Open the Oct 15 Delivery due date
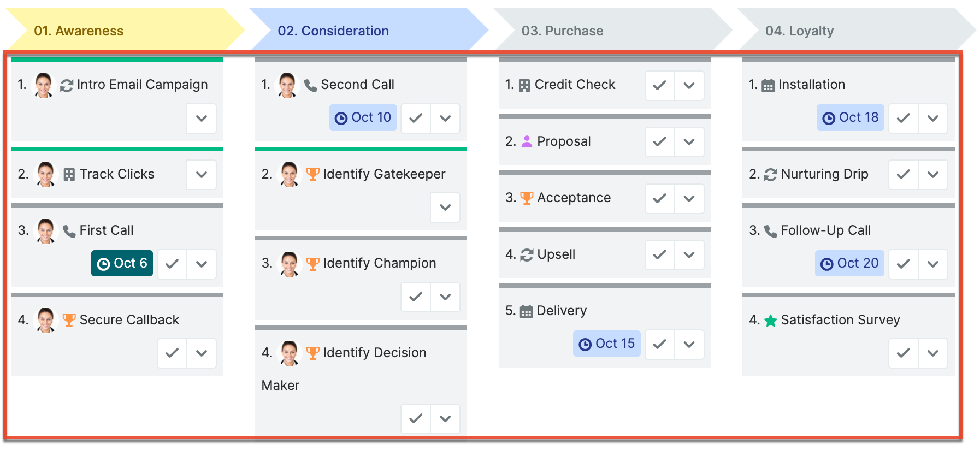The width and height of the screenshot is (980, 450). coord(607,344)
